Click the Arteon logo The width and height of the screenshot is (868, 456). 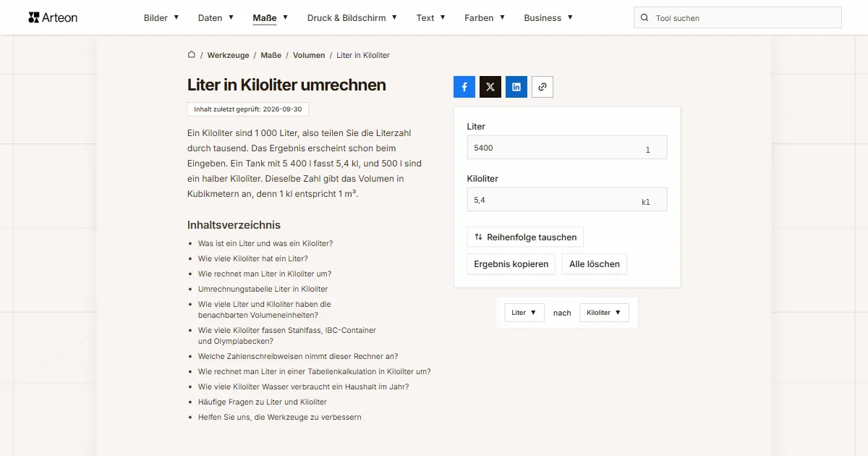[53, 17]
